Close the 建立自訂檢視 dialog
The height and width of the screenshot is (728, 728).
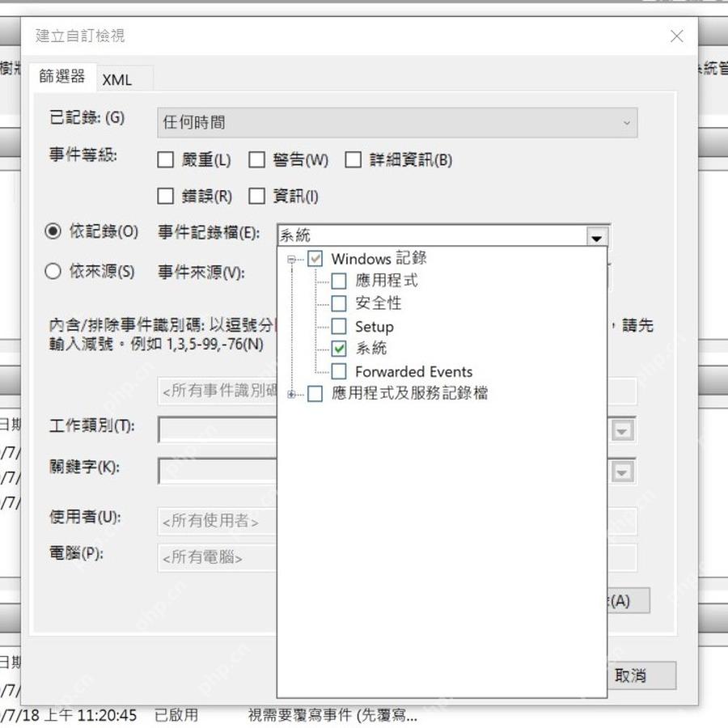pos(677,36)
